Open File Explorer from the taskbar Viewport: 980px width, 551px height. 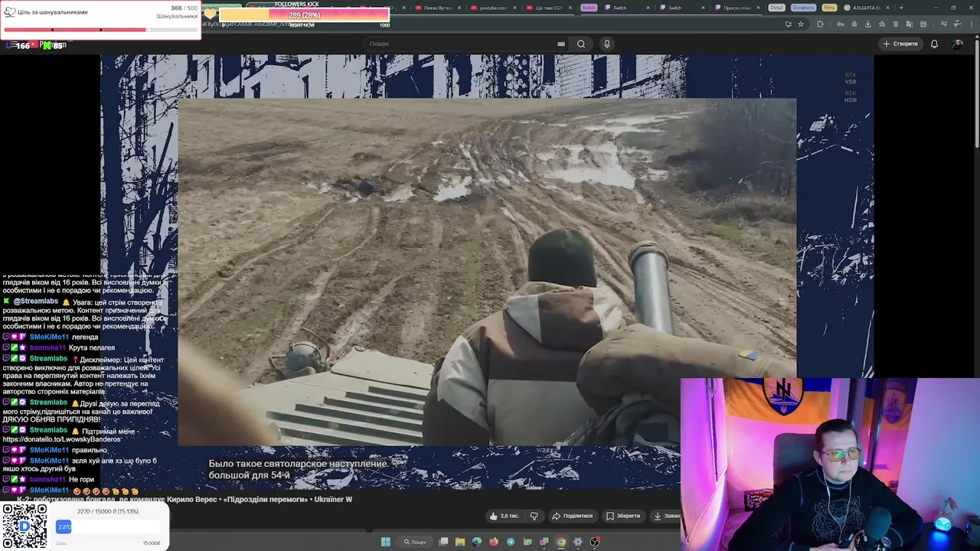coord(460,542)
